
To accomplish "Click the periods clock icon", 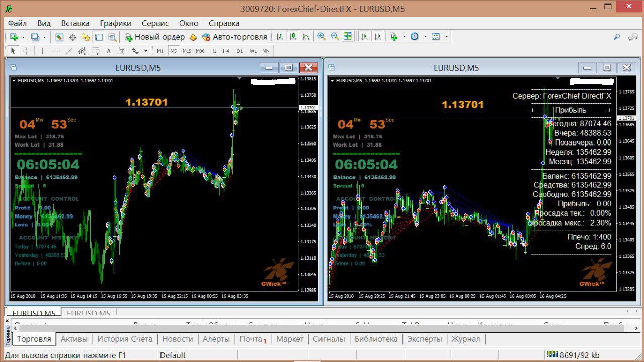I will (x=415, y=37).
